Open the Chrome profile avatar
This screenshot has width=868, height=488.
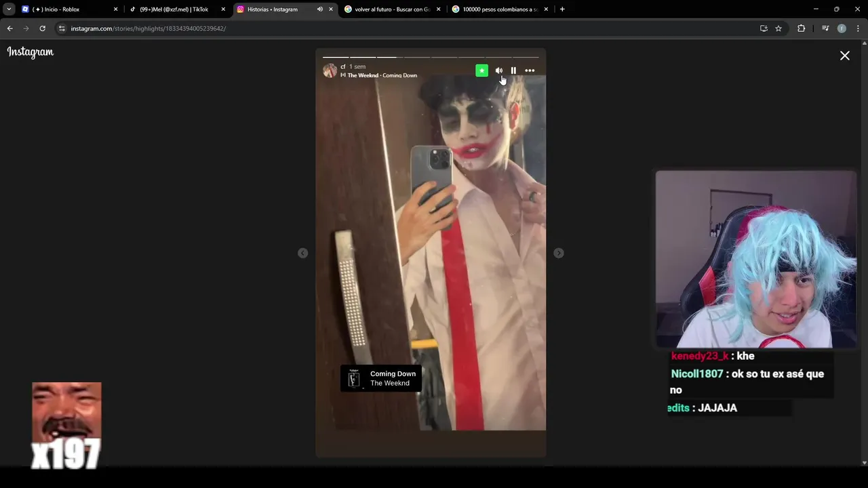[x=842, y=28]
